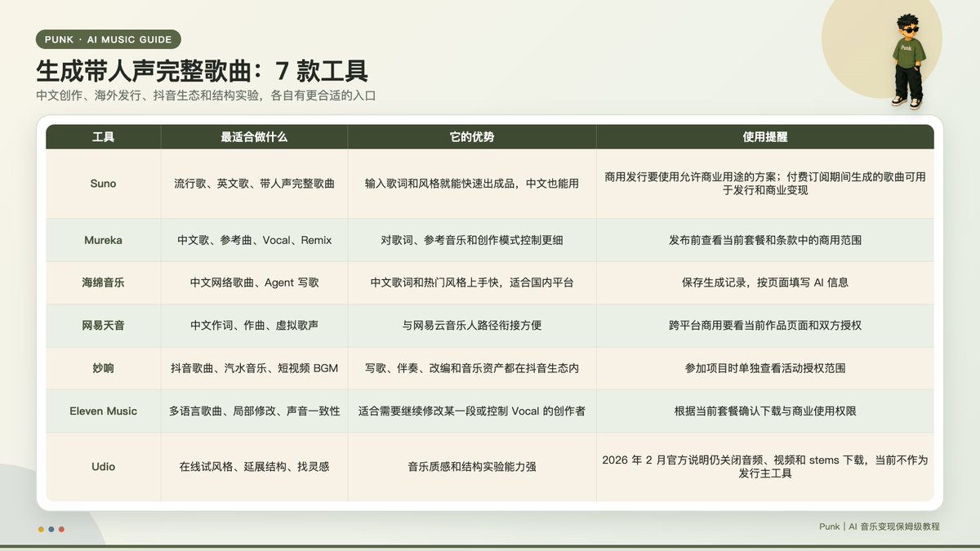Click the 使用提醒 column header
Image resolution: width=980 pixels, height=551 pixels.
pyautogui.click(x=765, y=137)
